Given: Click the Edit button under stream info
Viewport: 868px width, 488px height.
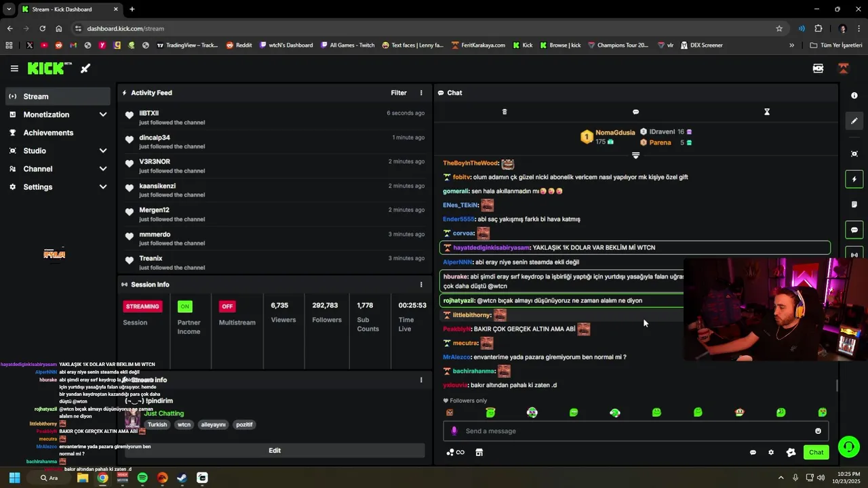Looking at the screenshot, I should tap(275, 451).
